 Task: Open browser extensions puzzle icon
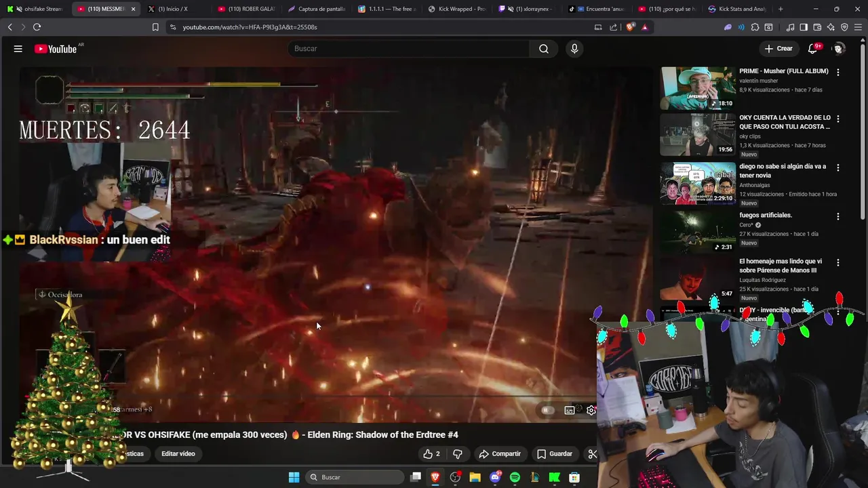755,27
